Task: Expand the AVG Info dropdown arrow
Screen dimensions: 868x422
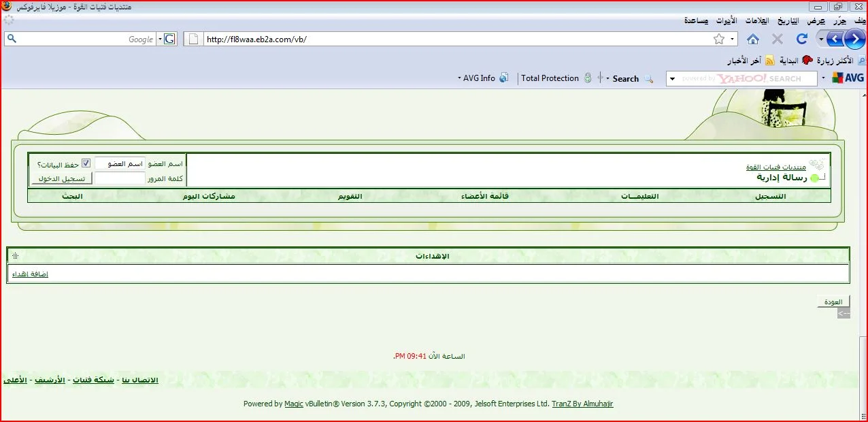Action: point(460,79)
